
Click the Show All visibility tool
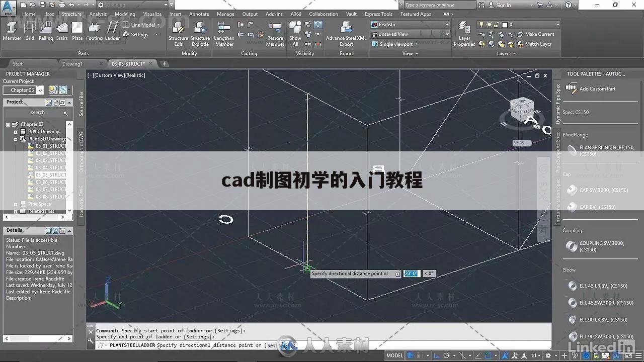(x=295, y=34)
